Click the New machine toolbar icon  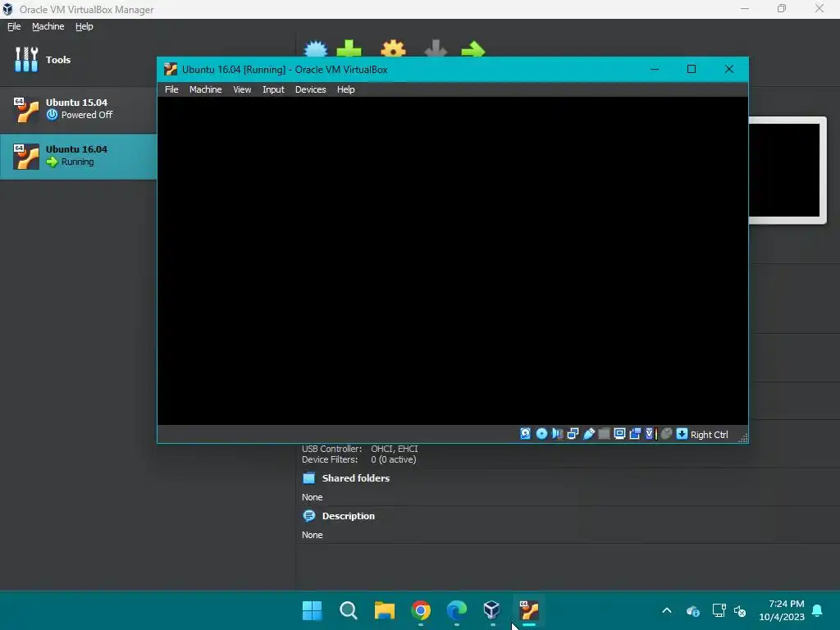point(315,48)
